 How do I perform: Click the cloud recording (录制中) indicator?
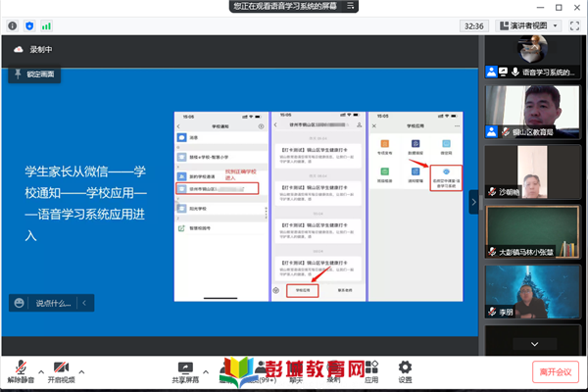(33, 50)
